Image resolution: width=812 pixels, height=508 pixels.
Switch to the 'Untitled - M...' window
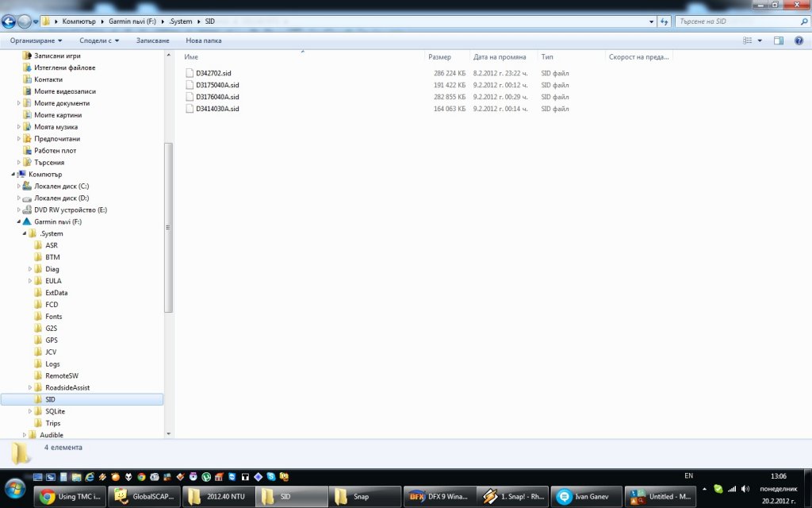(x=660, y=497)
